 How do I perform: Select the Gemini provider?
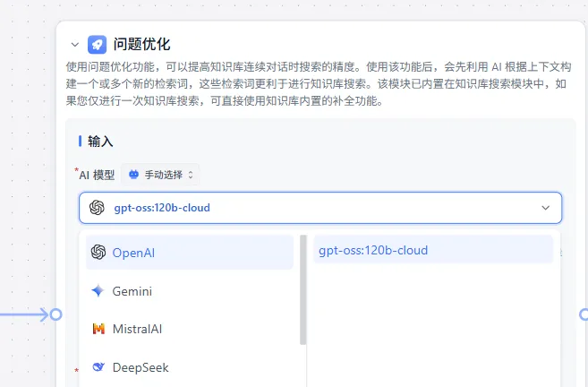click(190, 291)
